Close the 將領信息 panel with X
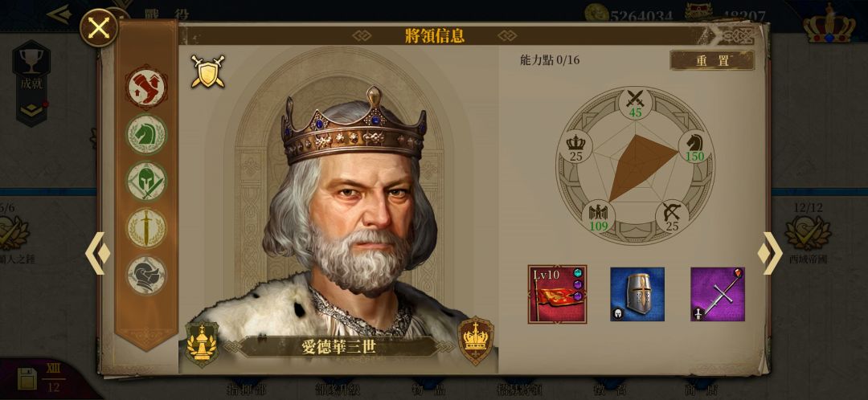 [99, 28]
